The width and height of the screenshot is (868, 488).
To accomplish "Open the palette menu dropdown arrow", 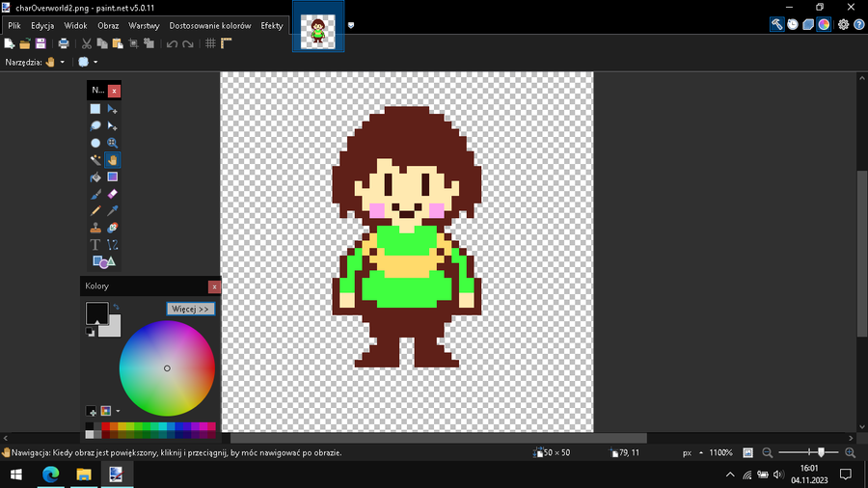I will coord(118,411).
